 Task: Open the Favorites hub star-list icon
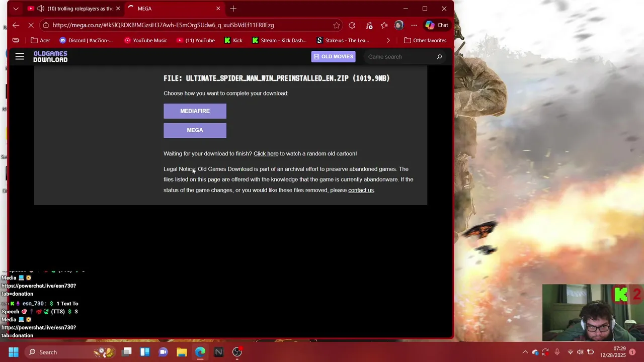pyautogui.click(x=384, y=25)
